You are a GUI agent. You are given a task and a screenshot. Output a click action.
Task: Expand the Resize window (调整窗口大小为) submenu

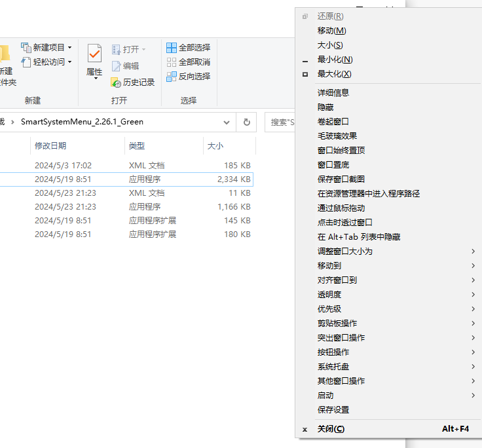click(x=344, y=252)
